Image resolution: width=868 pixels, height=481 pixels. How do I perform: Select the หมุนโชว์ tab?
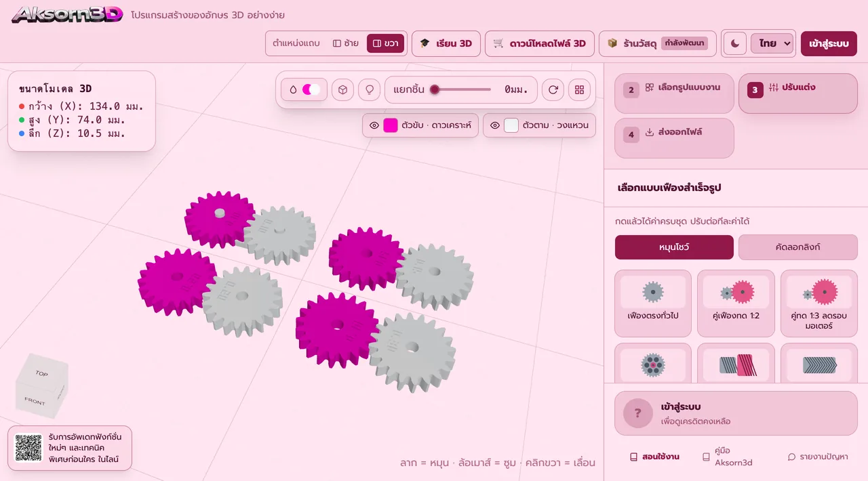(x=674, y=247)
